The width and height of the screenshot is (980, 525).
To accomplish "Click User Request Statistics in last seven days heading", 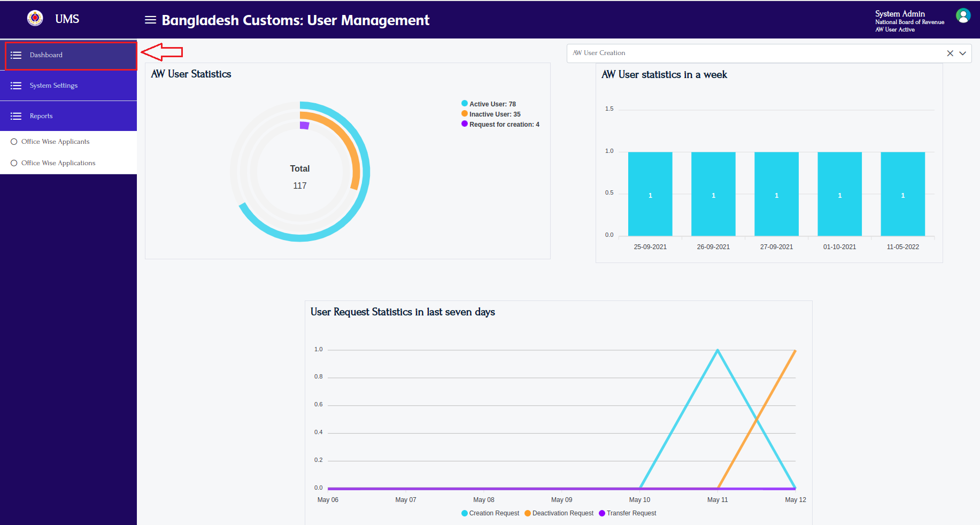I will [x=403, y=312].
